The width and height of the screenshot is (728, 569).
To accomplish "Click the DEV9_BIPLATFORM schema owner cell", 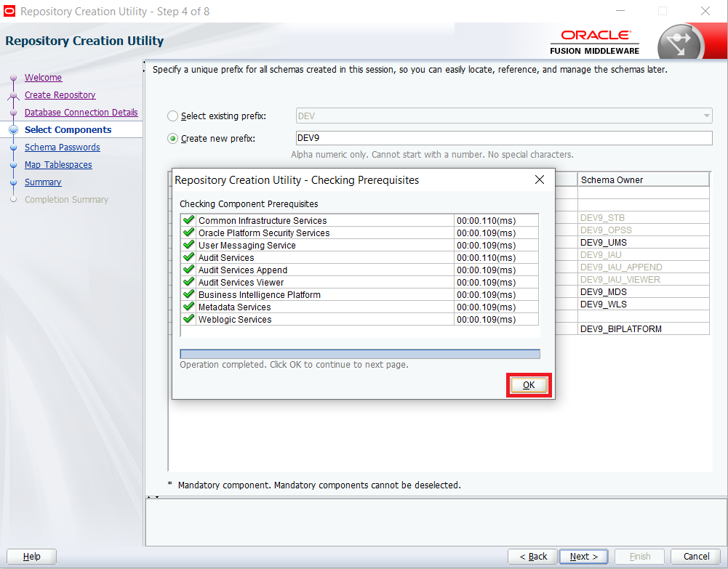I will 643,328.
